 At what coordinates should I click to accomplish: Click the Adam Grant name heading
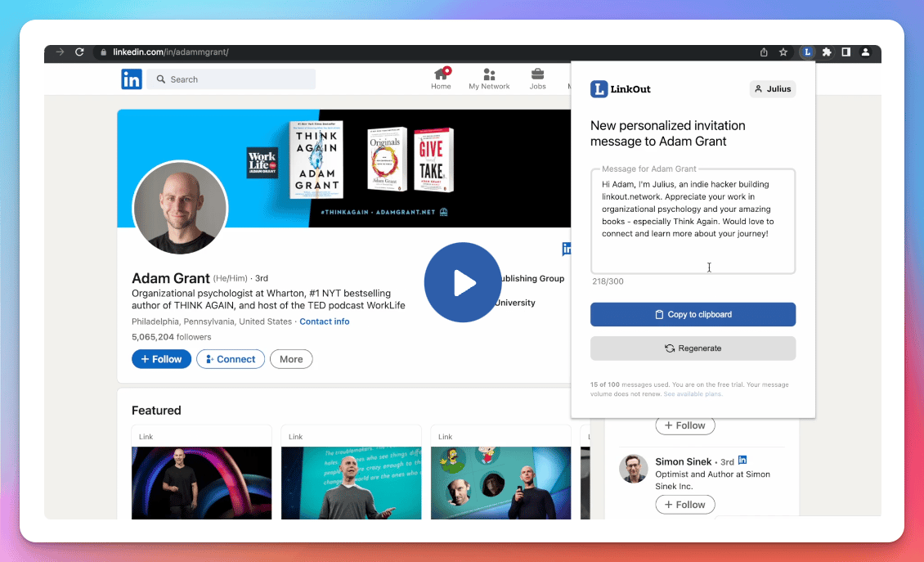(x=170, y=278)
